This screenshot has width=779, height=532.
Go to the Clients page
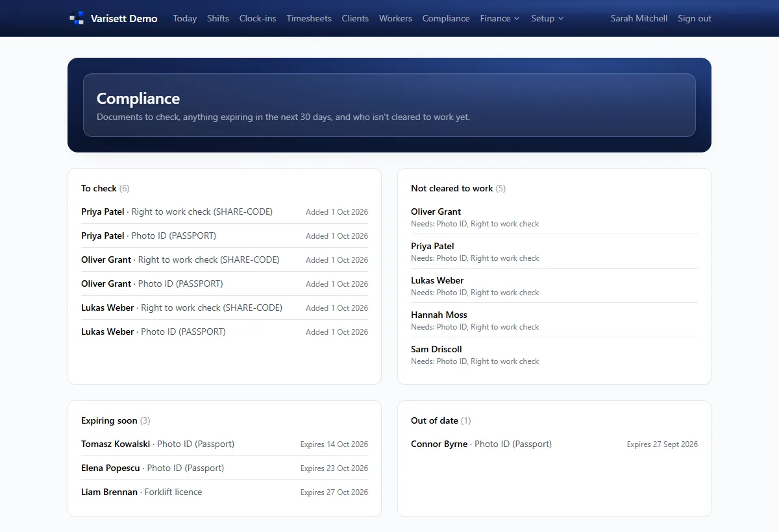tap(355, 18)
